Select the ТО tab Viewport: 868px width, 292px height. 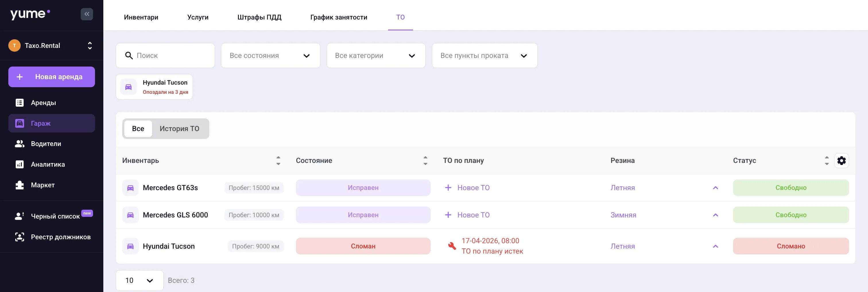tap(400, 17)
